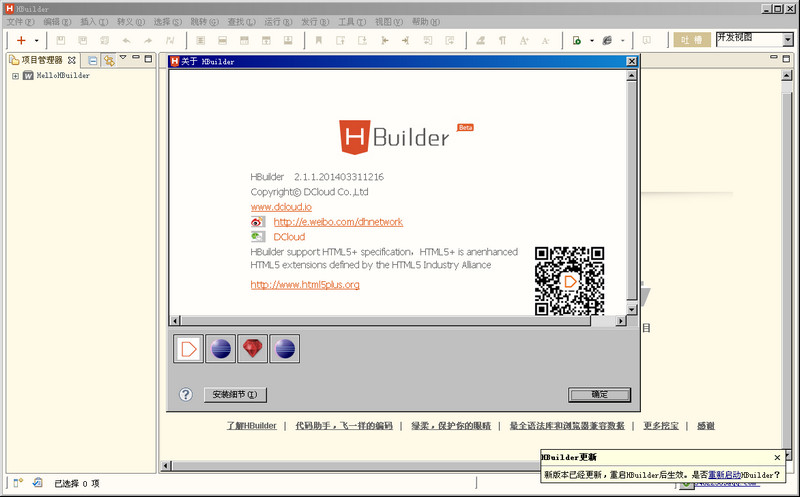Click the help question mark icon
Image resolution: width=800 pixels, height=497 pixels.
tap(186, 394)
